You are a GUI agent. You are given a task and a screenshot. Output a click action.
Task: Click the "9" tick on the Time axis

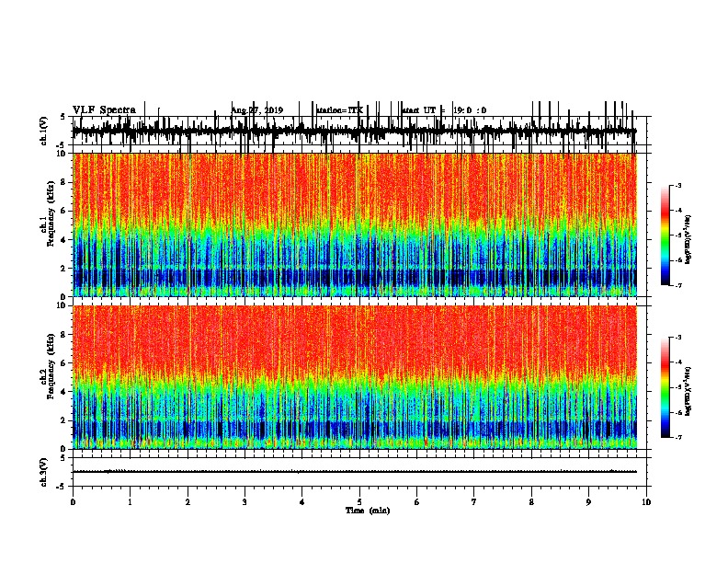click(x=588, y=502)
